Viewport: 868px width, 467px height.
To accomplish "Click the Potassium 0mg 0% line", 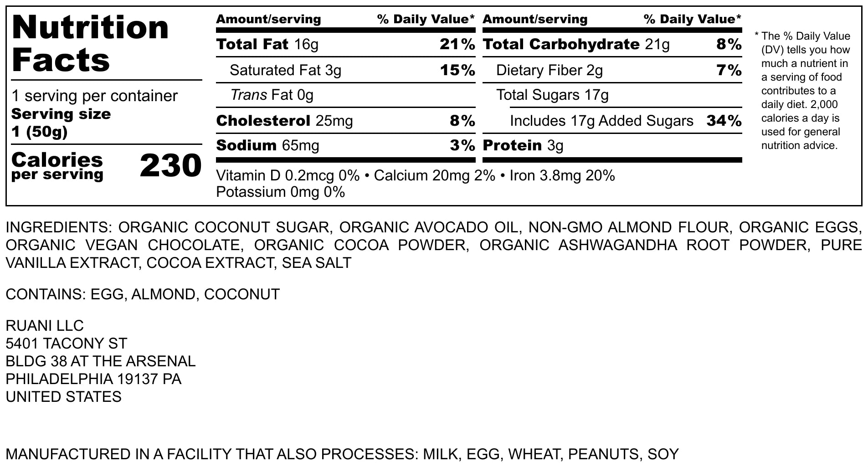I will pyautogui.click(x=280, y=192).
